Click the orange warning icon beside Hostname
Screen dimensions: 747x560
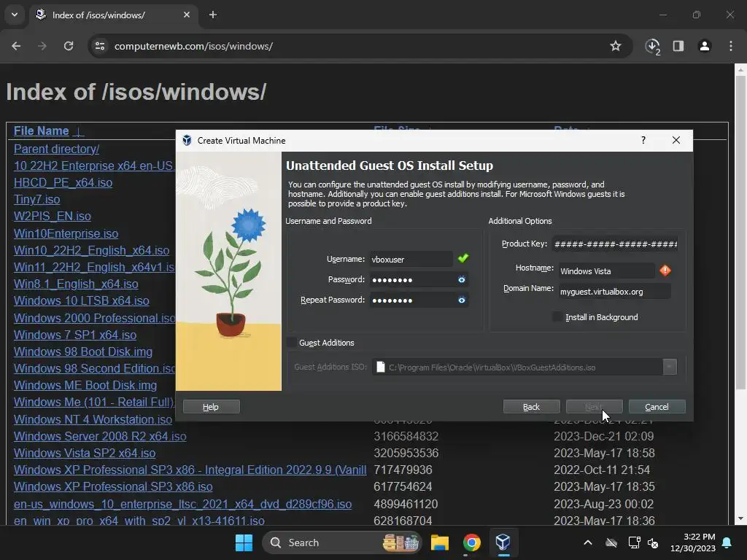pyautogui.click(x=665, y=271)
